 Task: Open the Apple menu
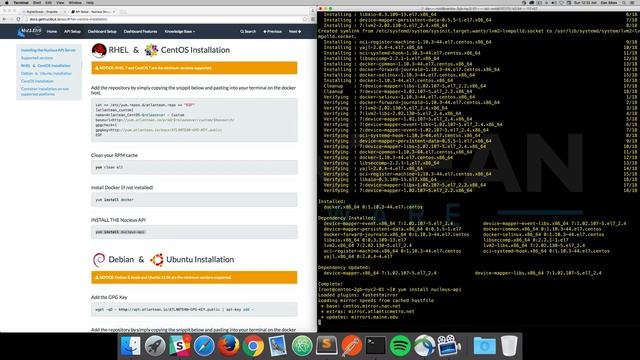click(6, 2)
